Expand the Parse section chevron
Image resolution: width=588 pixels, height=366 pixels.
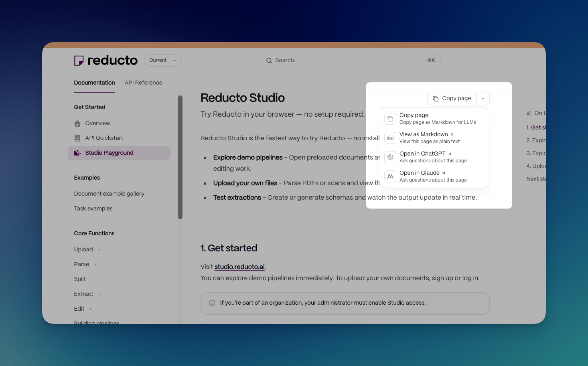tap(95, 265)
